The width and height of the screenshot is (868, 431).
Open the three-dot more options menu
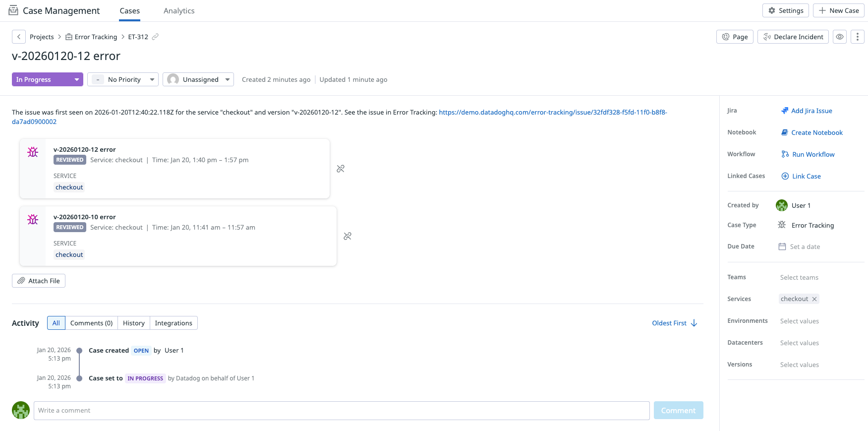(857, 37)
